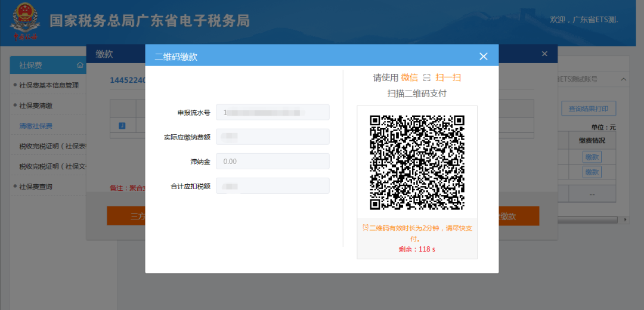Open 税收完税证明（社保表 item in sidebar

pyautogui.click(x=52, y=146)
